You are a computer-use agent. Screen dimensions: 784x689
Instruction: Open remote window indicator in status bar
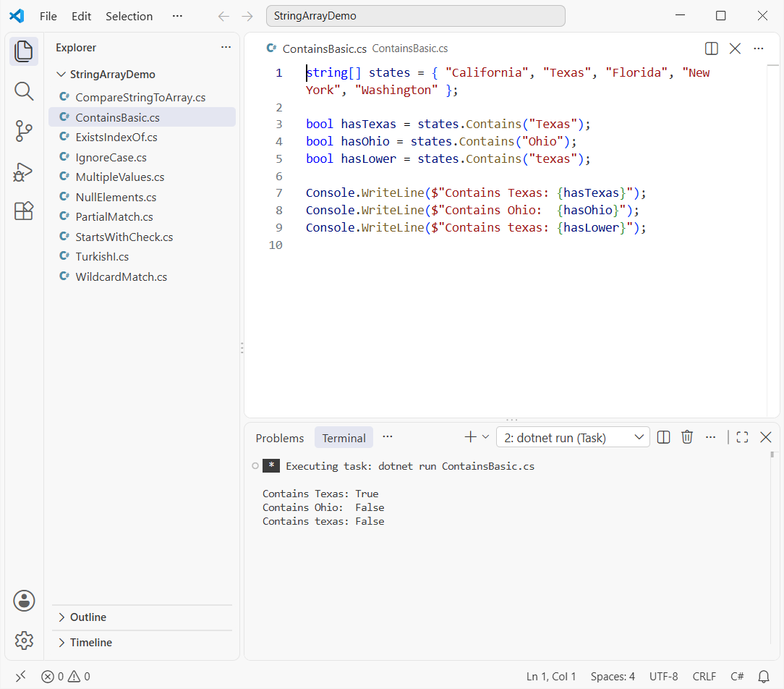click(20, 677)
